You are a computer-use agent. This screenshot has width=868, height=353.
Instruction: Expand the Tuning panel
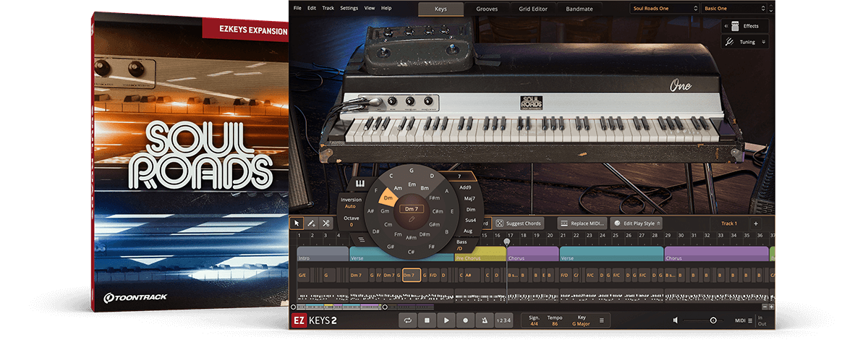tap(744, 42)
